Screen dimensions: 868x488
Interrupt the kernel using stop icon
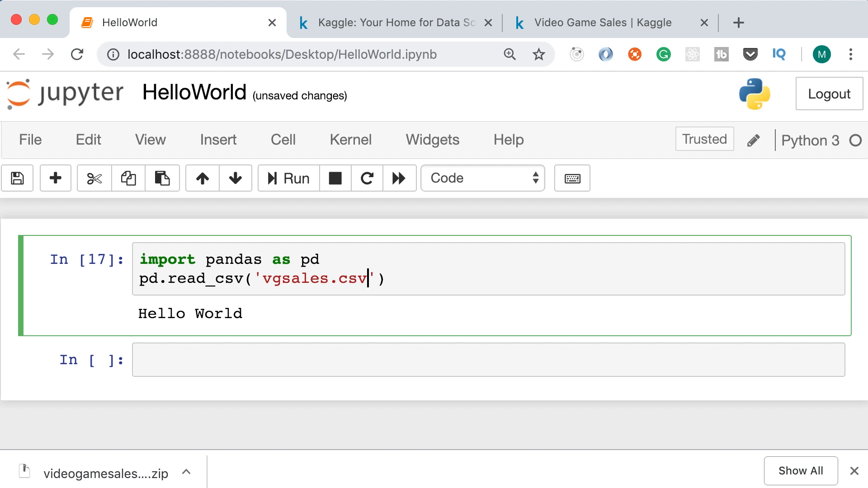335,178
